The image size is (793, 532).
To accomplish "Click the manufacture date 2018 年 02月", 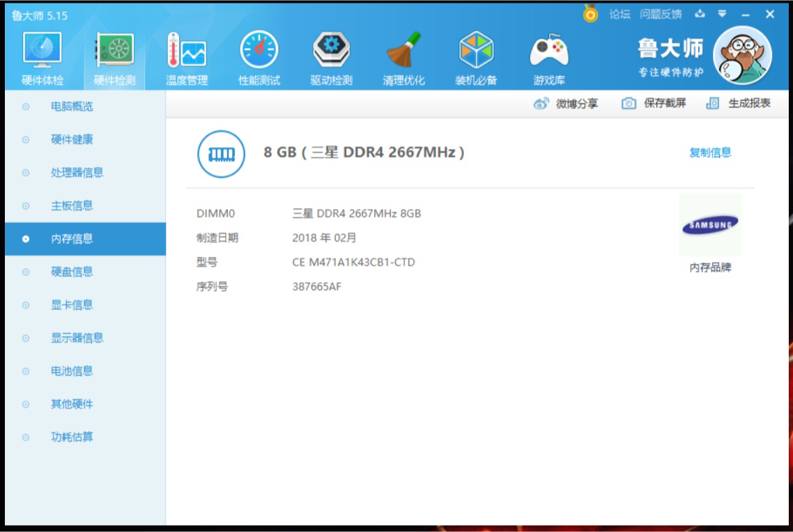I will point(324,238).
